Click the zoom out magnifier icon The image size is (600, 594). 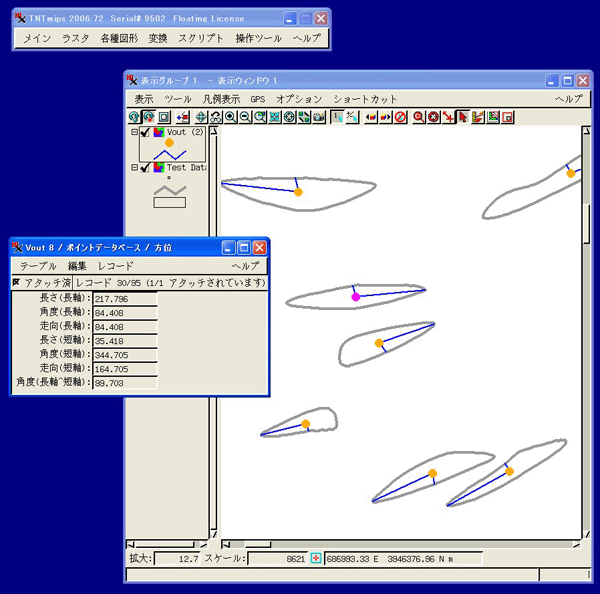point(245,117)
